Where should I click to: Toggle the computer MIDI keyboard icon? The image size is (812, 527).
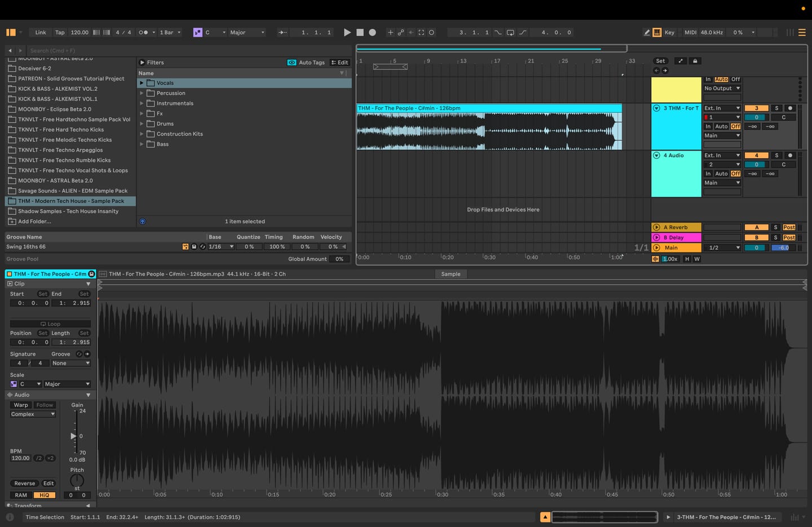point(657,32)
